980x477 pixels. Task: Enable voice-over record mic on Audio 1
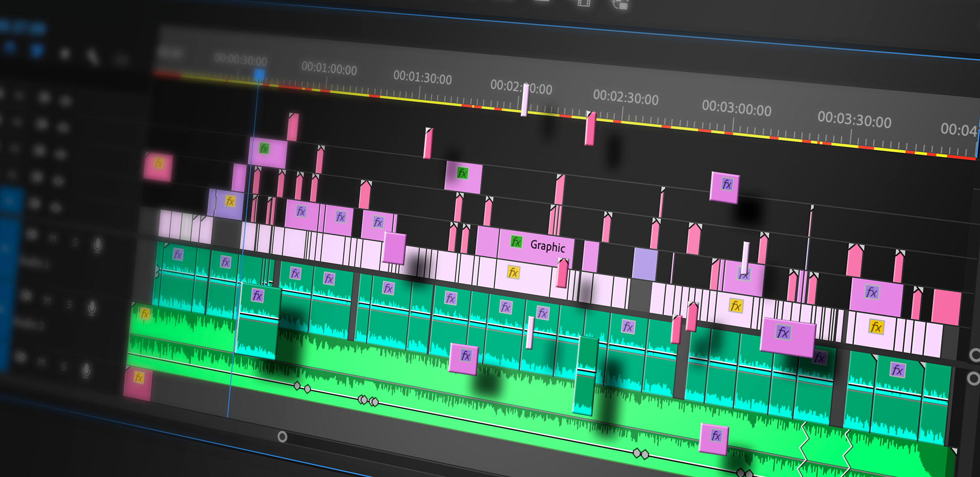[98, 245]
